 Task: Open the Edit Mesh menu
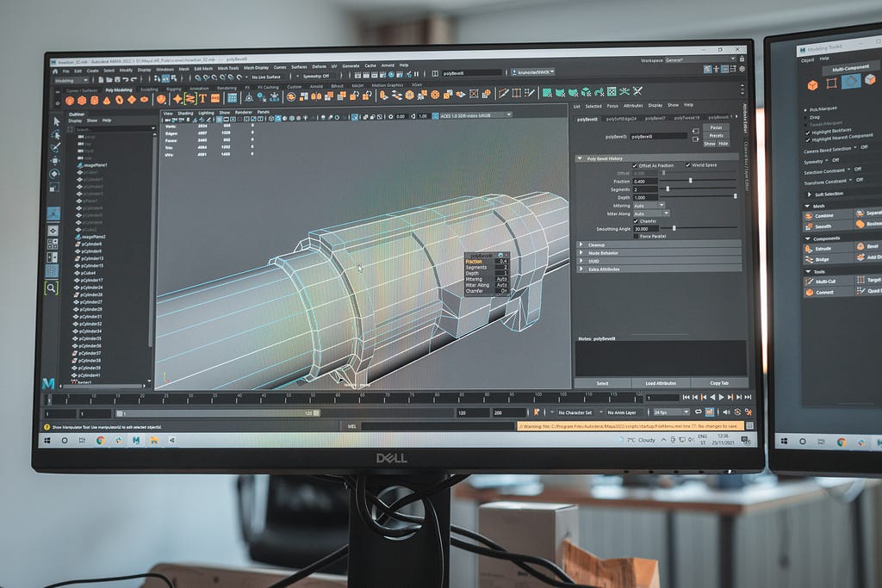tap(203, 69)
